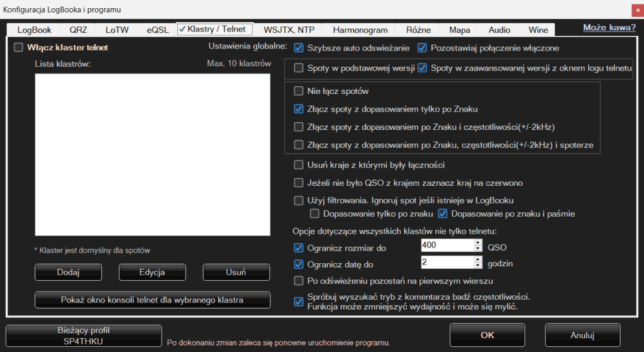The height and width of the screenshot is (352, 644).
Task: Select the Harmonogram tab
Action: (x=358, y=30)
